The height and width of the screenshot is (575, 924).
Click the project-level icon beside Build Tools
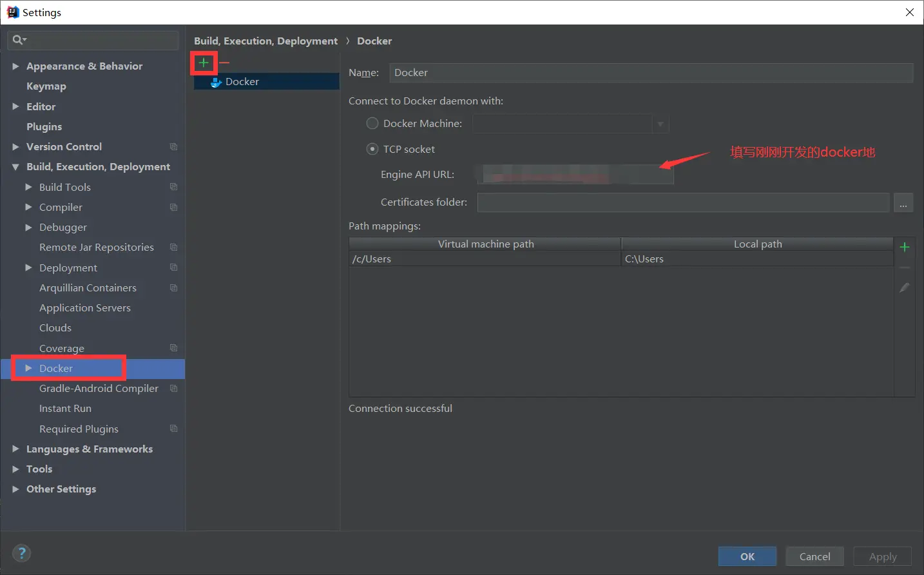[173, 187]
